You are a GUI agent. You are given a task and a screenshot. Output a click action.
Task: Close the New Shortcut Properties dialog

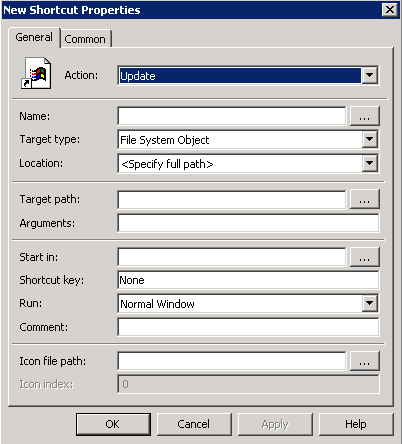(x=390, y=10)
